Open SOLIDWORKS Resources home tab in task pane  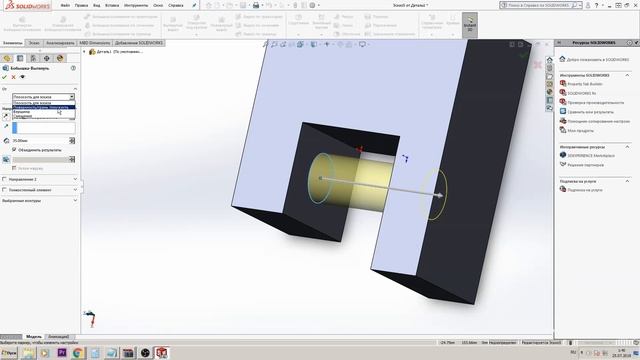(x=549, y=60)
